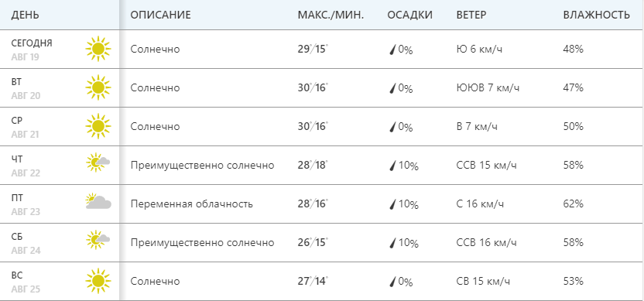Click the ЮЮВ 7 км/ч wind value

click(488, 88)
